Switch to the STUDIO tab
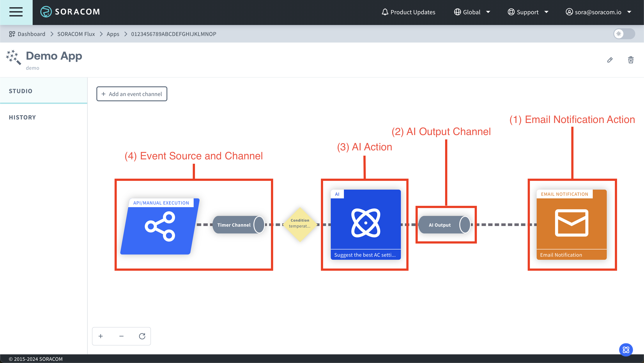 point(44,91)
